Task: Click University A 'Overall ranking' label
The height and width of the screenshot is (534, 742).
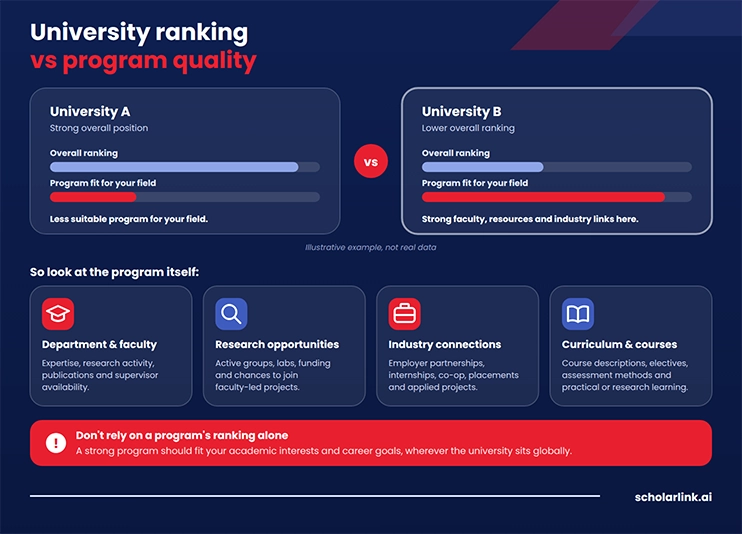Action: click(x=84, y=153)
